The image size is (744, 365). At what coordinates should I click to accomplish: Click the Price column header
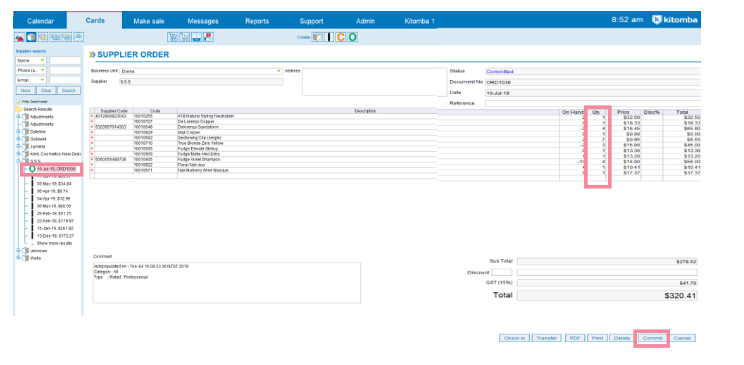point(623,112)
